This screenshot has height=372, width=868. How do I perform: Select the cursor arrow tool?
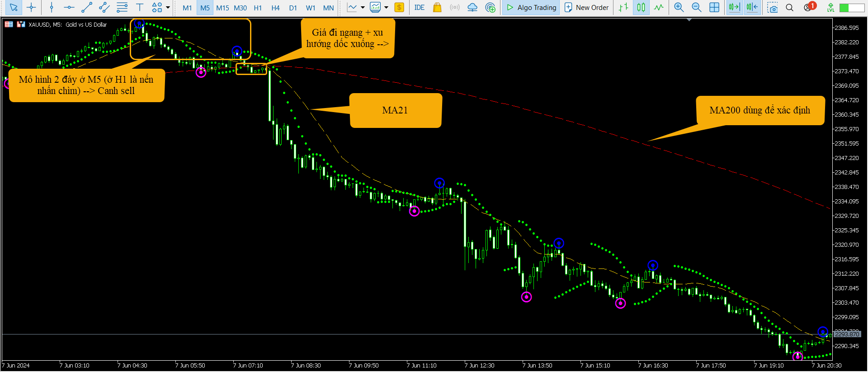point(14,7)
